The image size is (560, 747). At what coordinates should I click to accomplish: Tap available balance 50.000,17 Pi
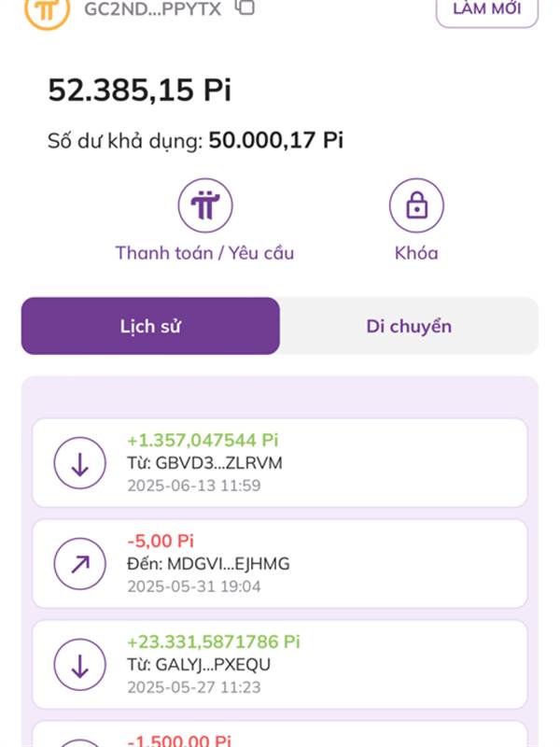(275, 140)
